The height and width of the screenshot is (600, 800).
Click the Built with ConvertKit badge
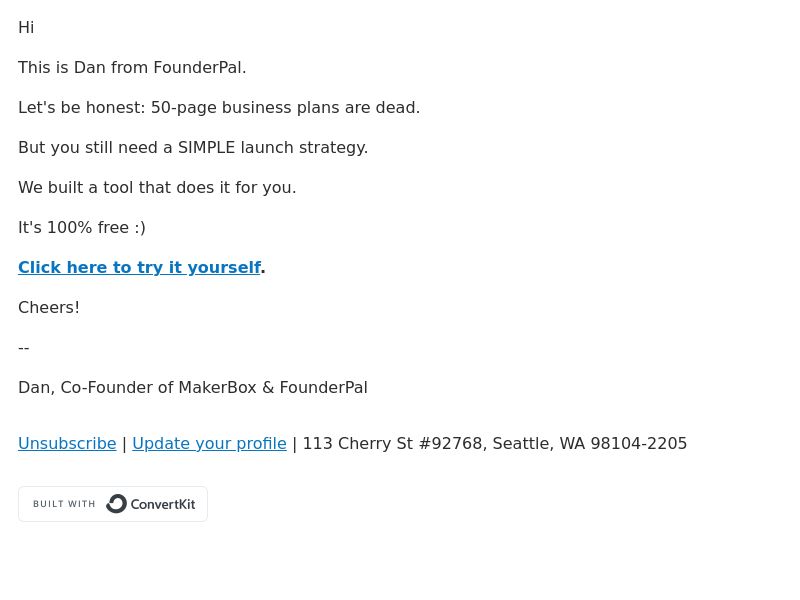tap(113, 504)
